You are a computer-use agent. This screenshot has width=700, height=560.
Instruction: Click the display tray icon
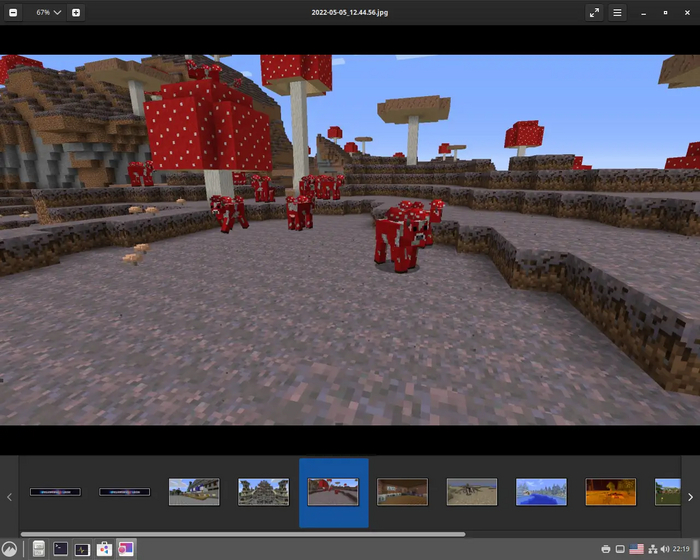click(620, 549)
